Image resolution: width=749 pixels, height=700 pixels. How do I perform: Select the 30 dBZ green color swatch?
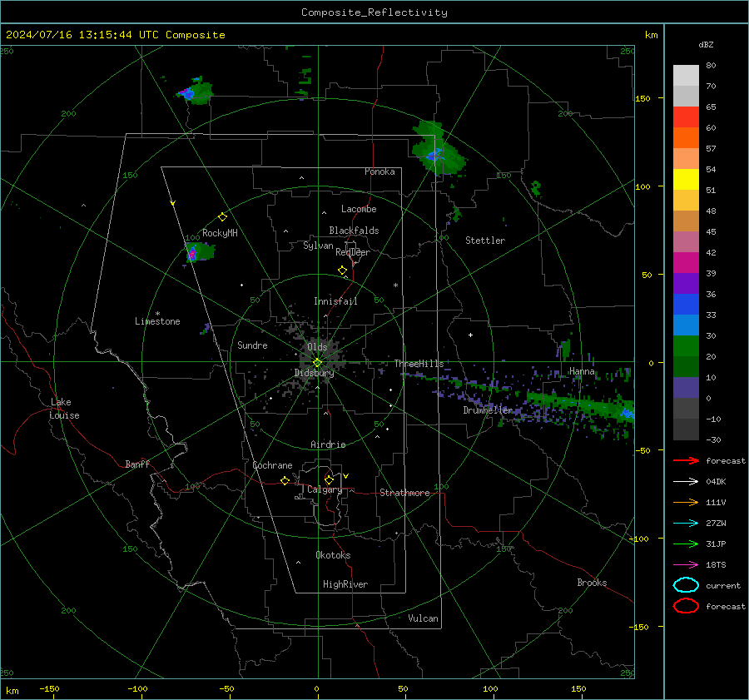tap(686, 346)
